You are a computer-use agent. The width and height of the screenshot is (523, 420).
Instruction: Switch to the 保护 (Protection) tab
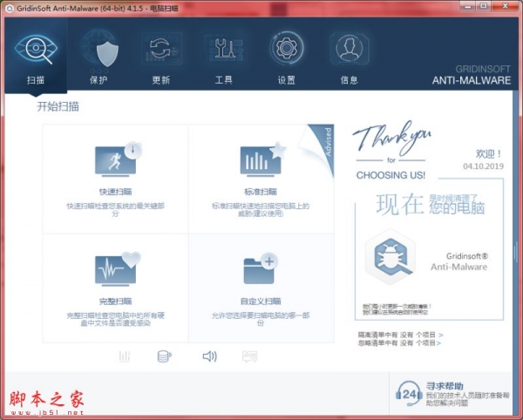98,56
